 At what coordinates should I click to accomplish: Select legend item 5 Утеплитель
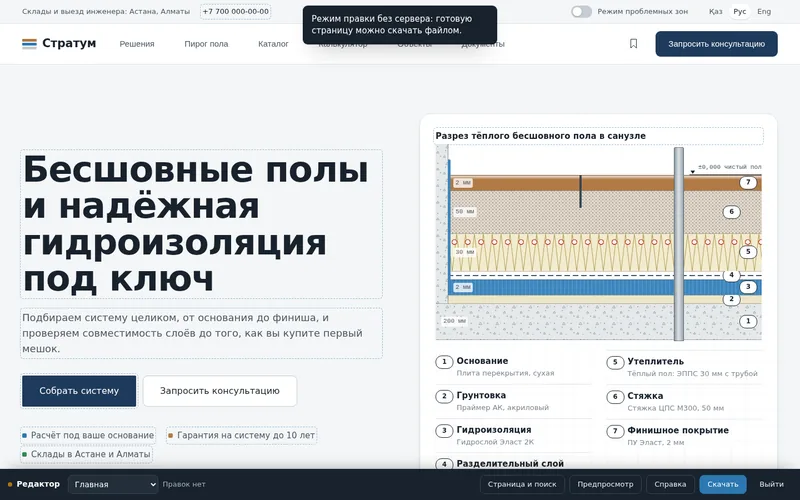[x=684, y=367]
